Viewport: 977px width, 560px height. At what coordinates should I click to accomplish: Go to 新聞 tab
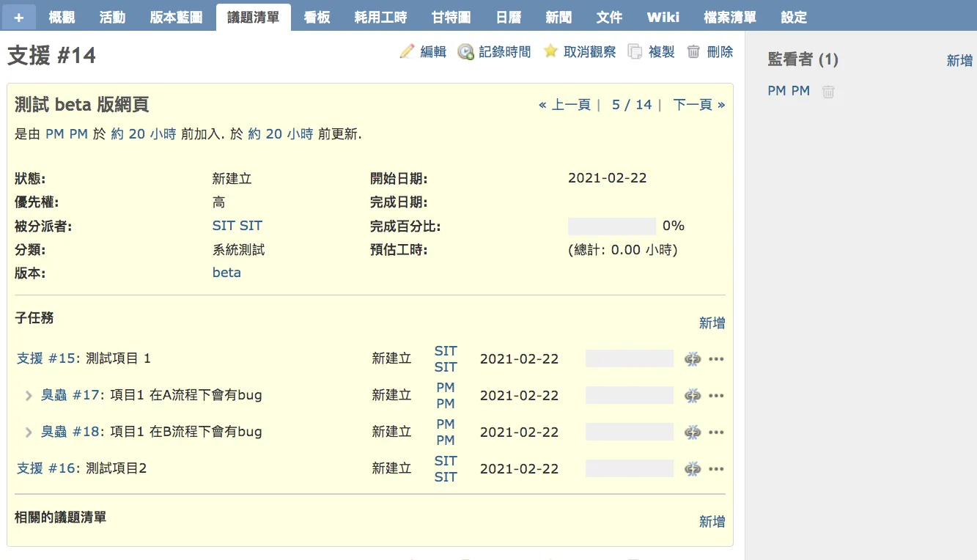tap(559, 17)
